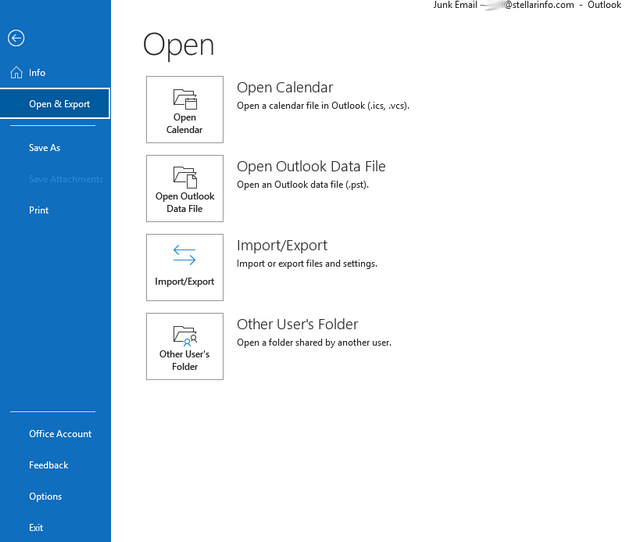Viewport: 640px width, 542px height.
Task: Click the Open Outlook Data File icon tile
Action: [185, 189]
